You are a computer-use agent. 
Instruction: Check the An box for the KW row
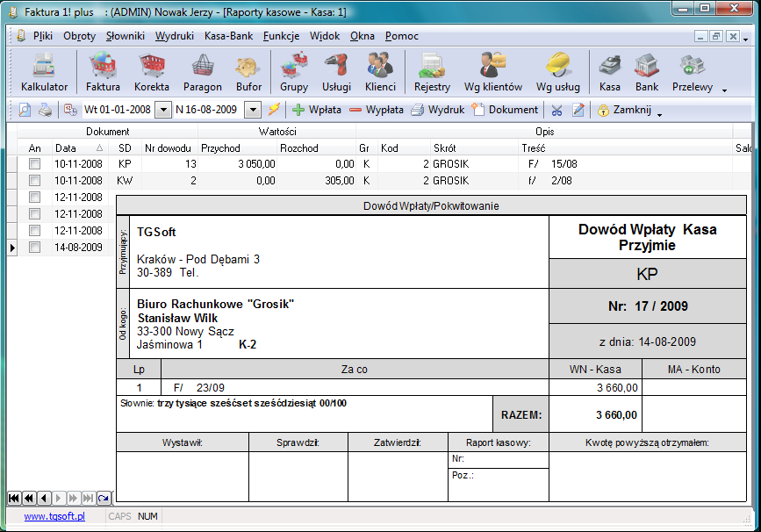tap(34, 181)
